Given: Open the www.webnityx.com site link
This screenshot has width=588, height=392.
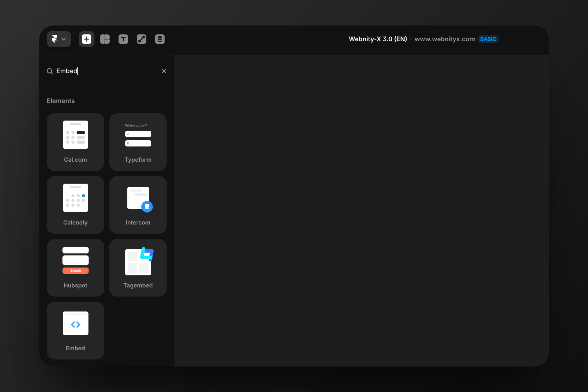Looking at the screenshot, I should point(445,39).
